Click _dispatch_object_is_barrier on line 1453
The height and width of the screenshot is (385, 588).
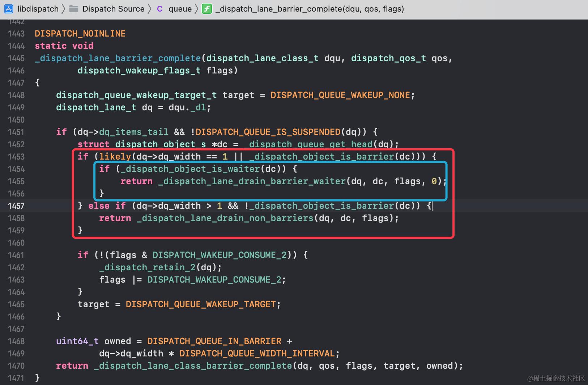321,157
